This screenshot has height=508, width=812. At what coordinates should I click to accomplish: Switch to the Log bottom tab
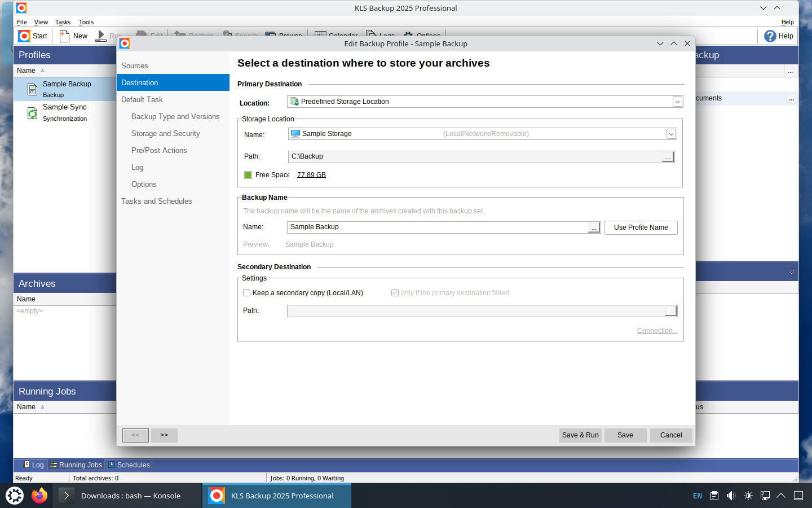click(34, 465)
